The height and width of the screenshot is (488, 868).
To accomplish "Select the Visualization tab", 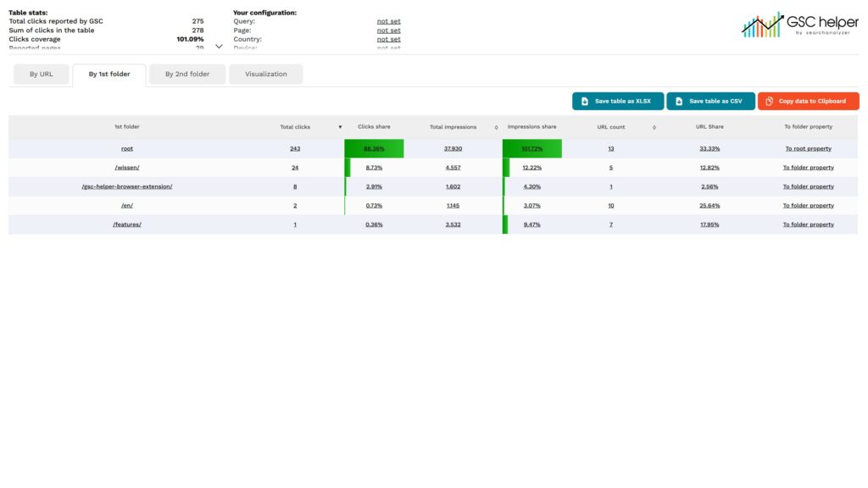I will point(266,75).
